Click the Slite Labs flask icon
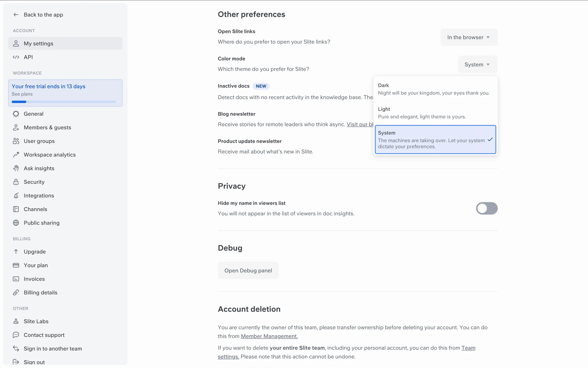Screen dimensions: 588x368 pyautogui.click(x=16, y=321)
